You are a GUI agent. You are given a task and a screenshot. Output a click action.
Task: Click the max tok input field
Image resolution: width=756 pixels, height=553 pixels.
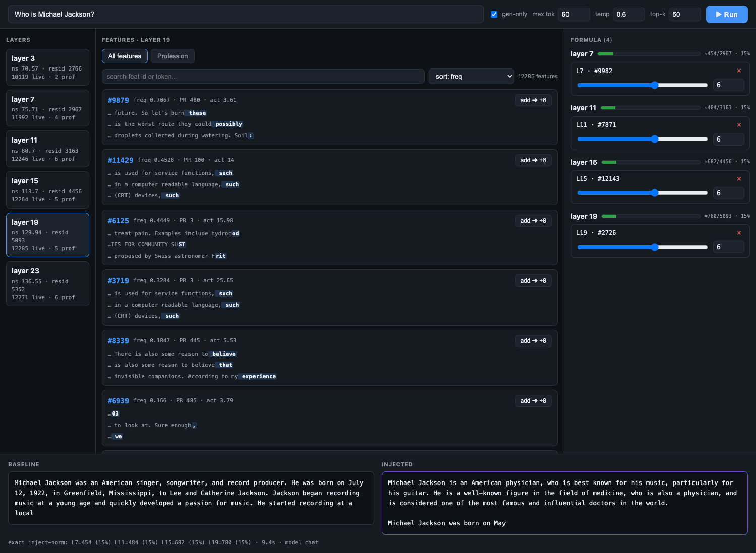(x=574, y=14)
